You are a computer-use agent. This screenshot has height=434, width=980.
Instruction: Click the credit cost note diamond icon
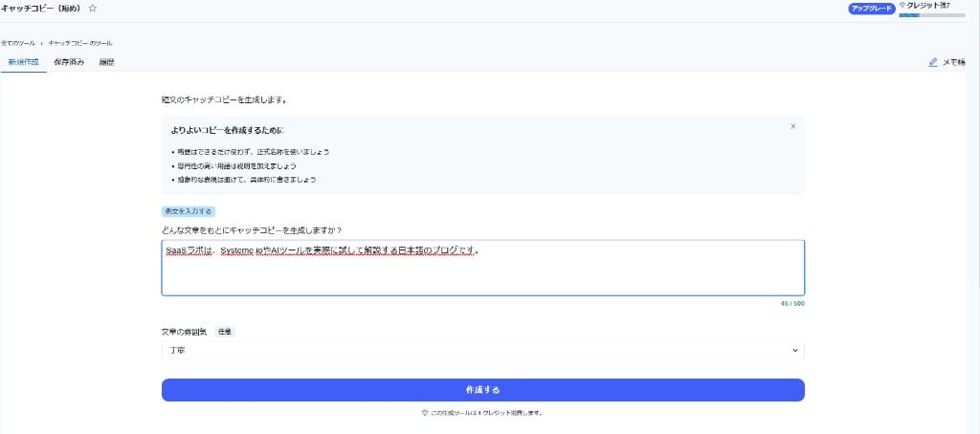425,413
